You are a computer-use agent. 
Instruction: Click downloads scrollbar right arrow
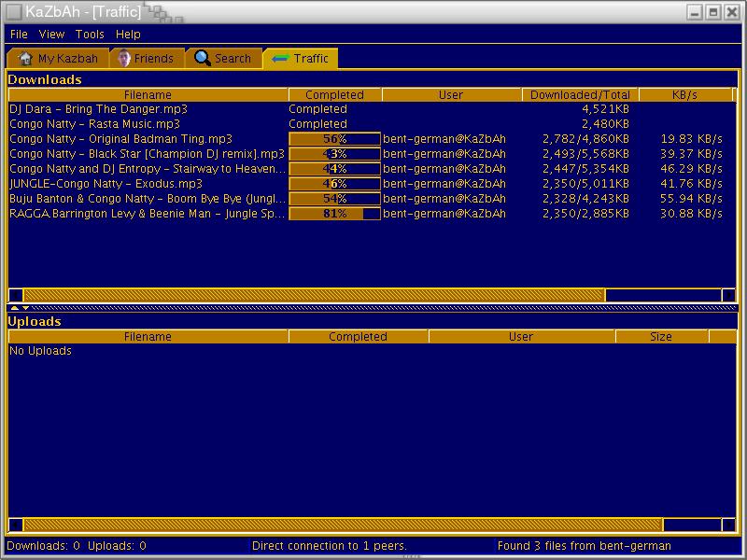click(728, 295)
